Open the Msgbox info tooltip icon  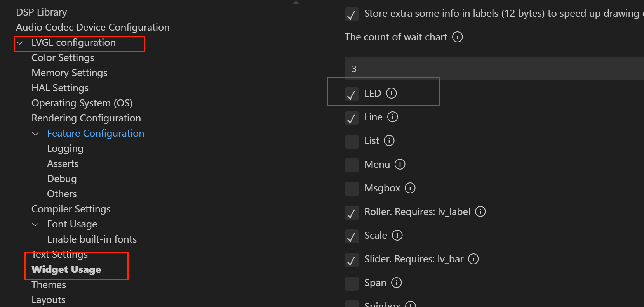pyautogui.click(x=410, y=188)
